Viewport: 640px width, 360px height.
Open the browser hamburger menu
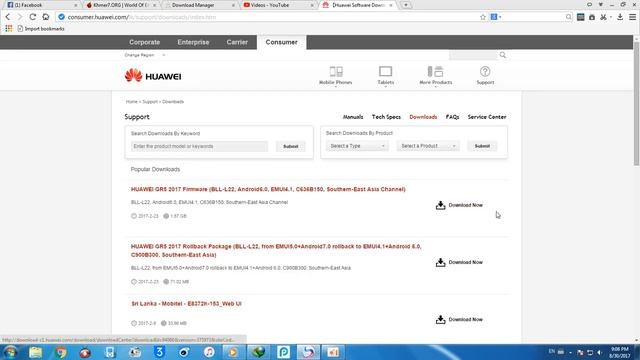pos(632,17)
